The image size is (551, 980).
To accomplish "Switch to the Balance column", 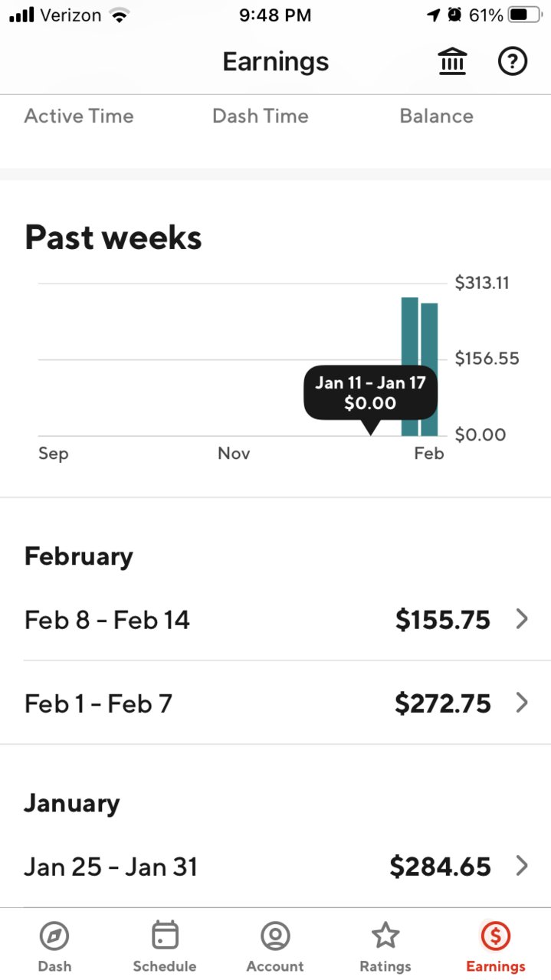I will coord(437,116).
